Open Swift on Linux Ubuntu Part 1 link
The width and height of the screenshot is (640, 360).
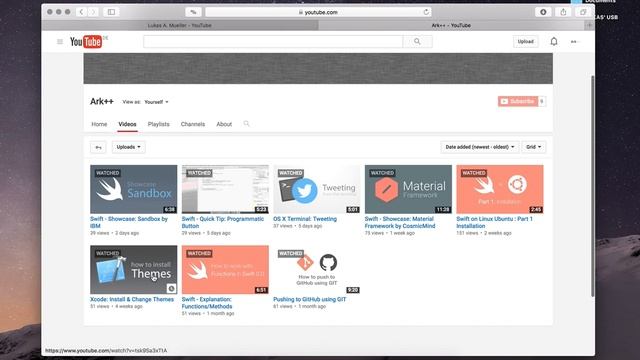click(x=494, y=222)
